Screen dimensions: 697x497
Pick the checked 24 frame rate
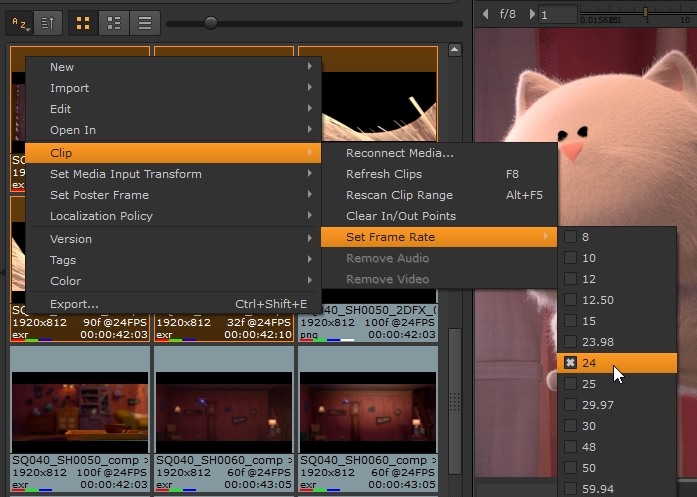click(x=571, y=363)
